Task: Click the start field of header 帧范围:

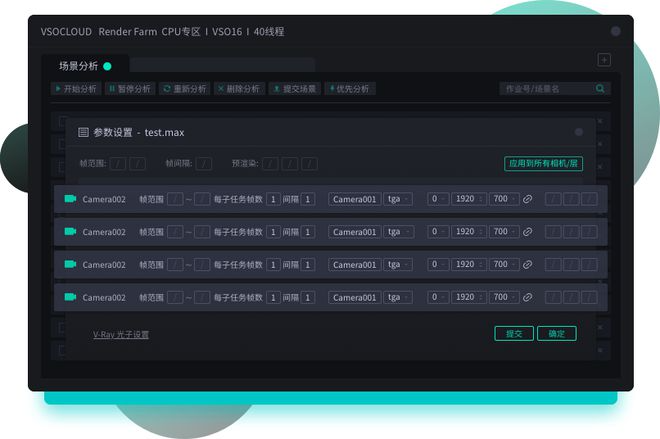Action: [x=118, y=164]
